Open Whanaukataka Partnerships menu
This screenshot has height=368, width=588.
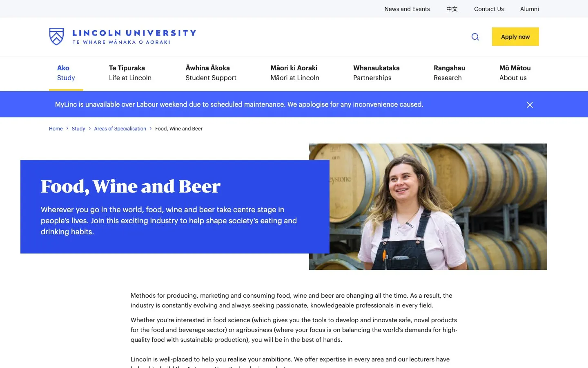pos(376,73)
